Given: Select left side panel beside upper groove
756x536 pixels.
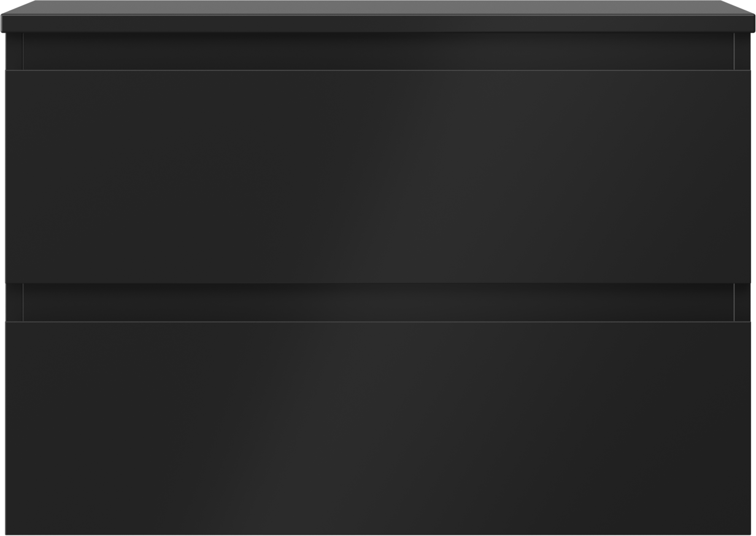Looking at the screenshot, I should tap(14, 52).
